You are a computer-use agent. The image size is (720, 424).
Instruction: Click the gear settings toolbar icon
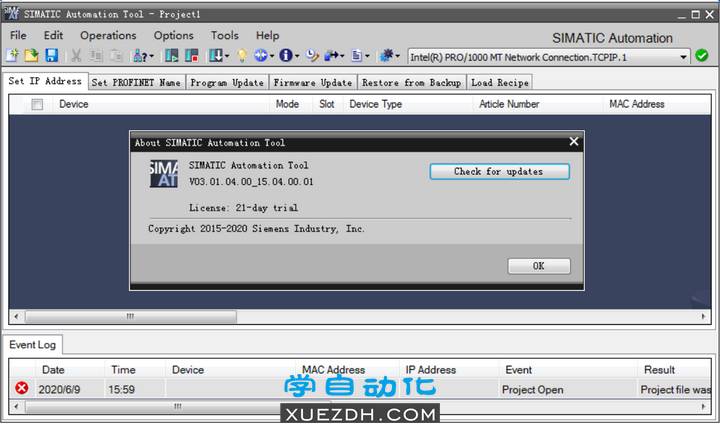[386, 56]
